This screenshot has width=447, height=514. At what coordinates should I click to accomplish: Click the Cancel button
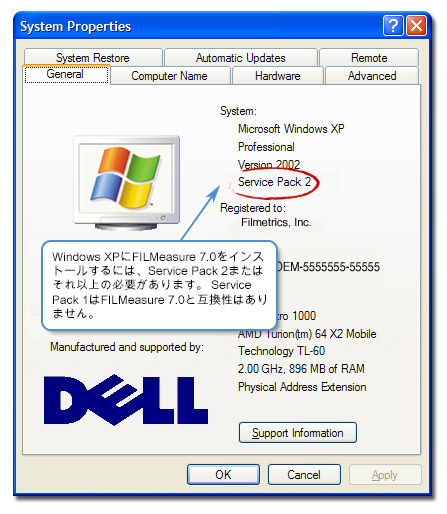(304, 474)
